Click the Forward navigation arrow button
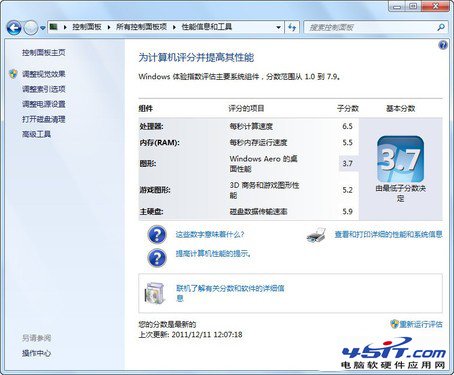The width and height of the screenshot is (454, 375). 31,28
